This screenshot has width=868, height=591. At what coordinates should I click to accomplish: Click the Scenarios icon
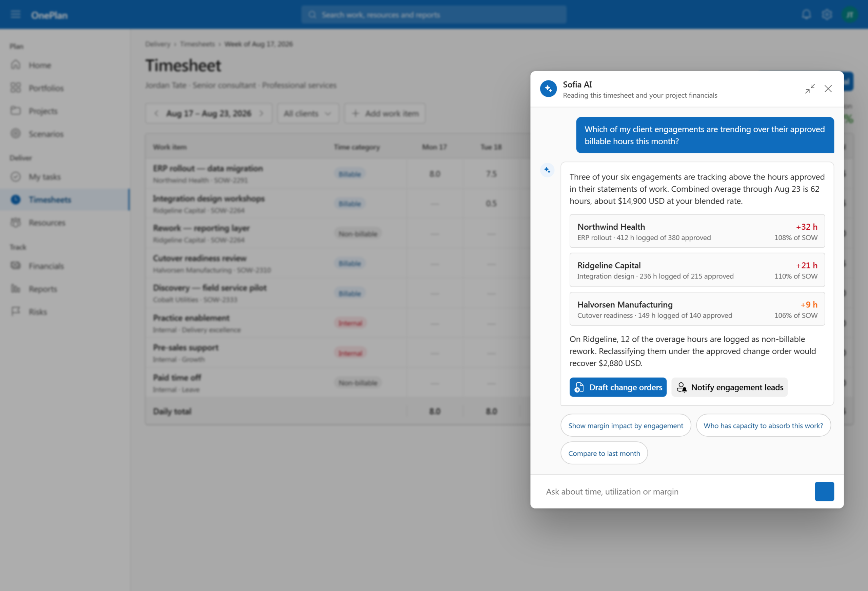tap(16, 133)
